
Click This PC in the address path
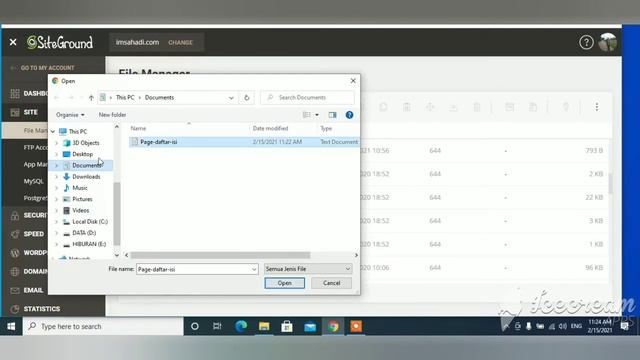click(125, 98)
